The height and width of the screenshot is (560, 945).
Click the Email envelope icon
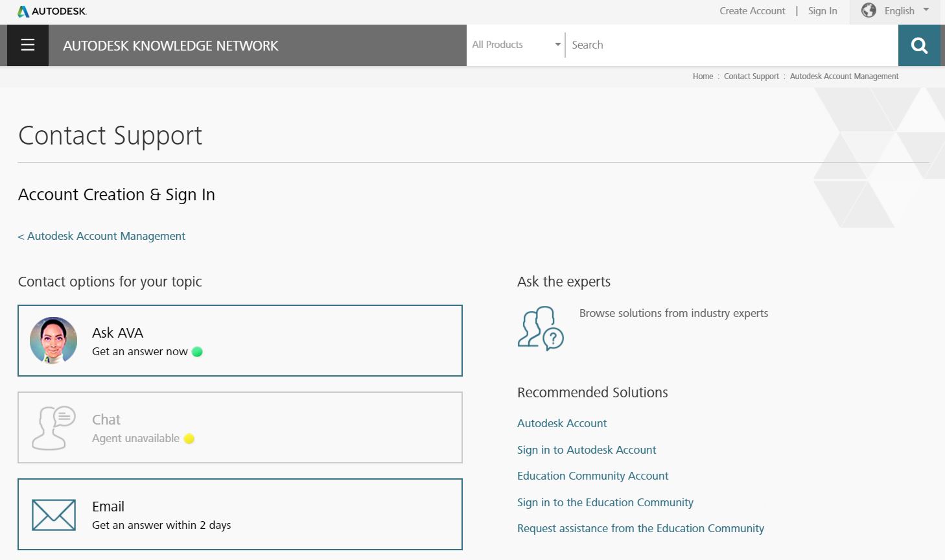53,515
